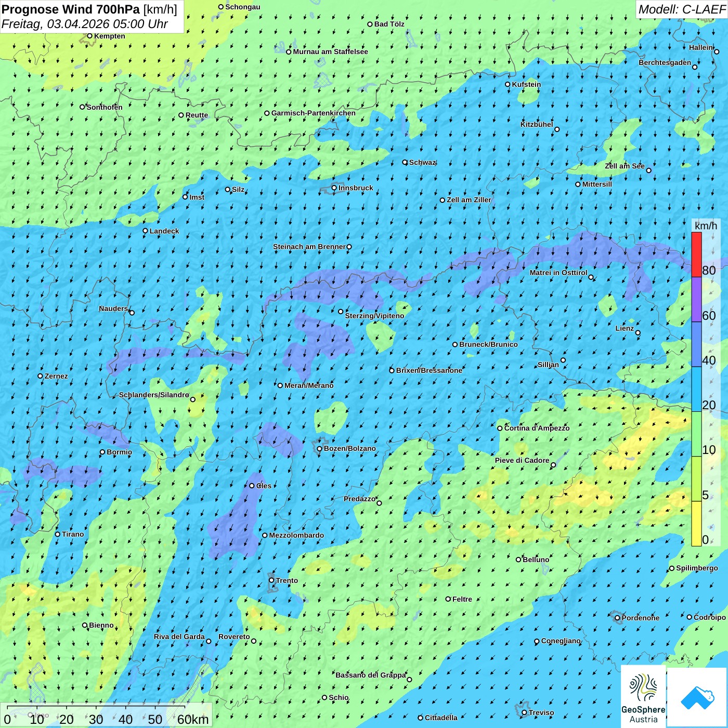Click the GeoSphere Austria logo
This screenshot has width=728, height=728.
pyautogui.click(x=643, y=697)
